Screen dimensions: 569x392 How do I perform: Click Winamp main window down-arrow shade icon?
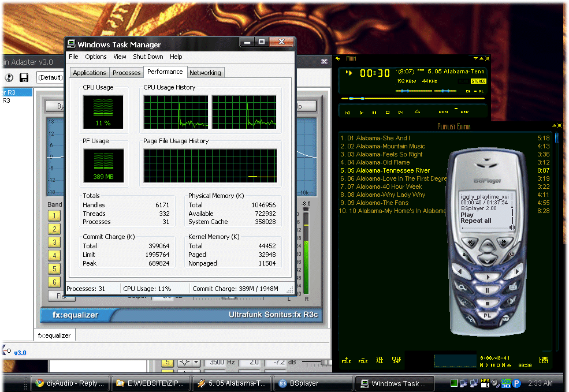(475, 58)
